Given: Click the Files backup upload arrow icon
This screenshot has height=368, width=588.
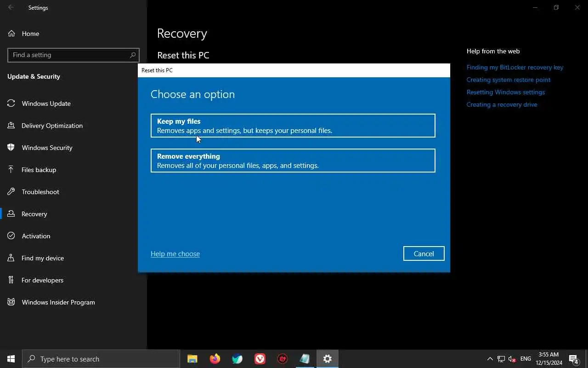Looking at the screenshot, I should [11, 170].
